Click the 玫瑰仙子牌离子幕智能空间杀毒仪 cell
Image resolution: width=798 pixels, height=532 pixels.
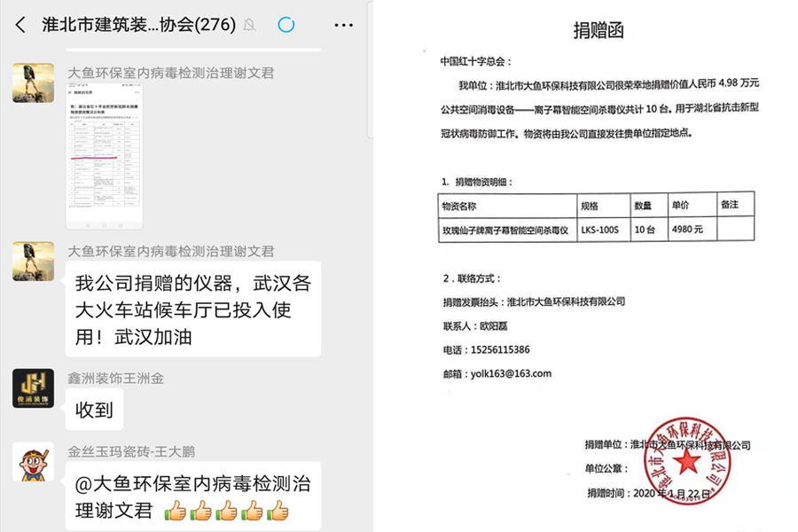tap(507, 231)
